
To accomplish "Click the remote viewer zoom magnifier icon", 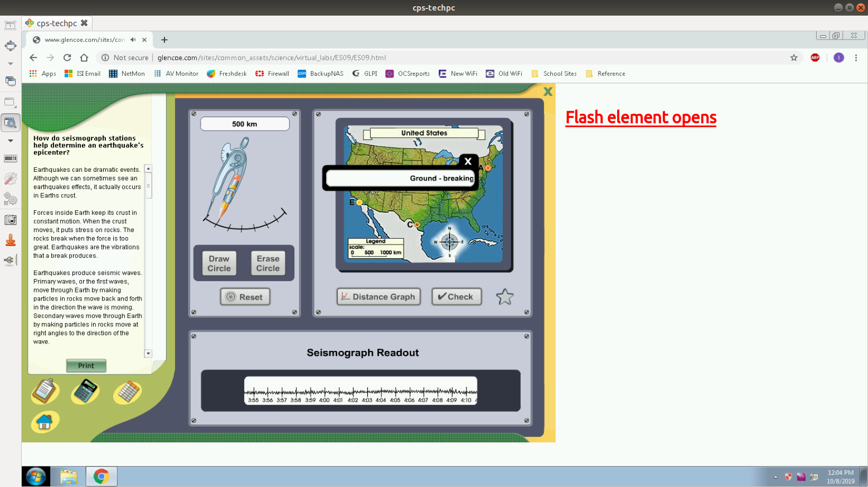I will [11, 122].
